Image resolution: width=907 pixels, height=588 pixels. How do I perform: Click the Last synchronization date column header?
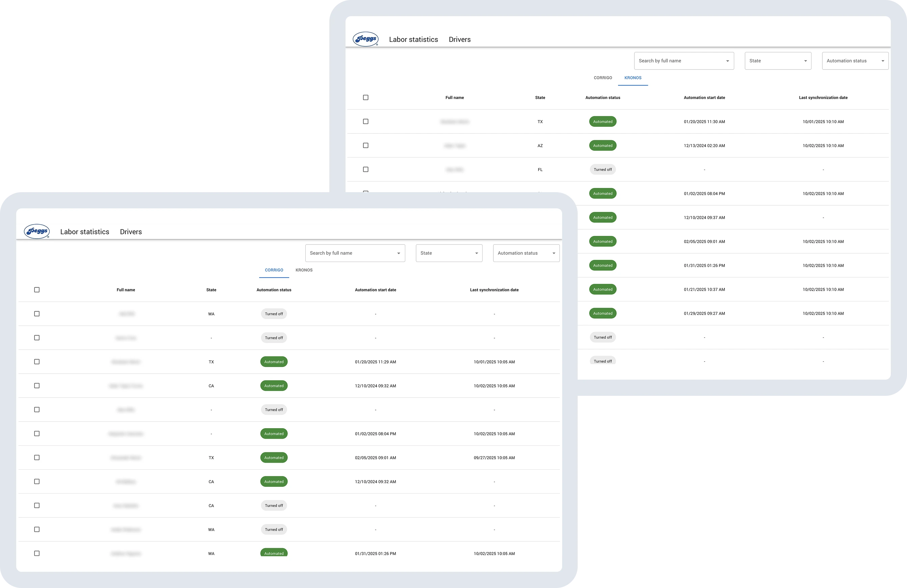click(494, 289)
